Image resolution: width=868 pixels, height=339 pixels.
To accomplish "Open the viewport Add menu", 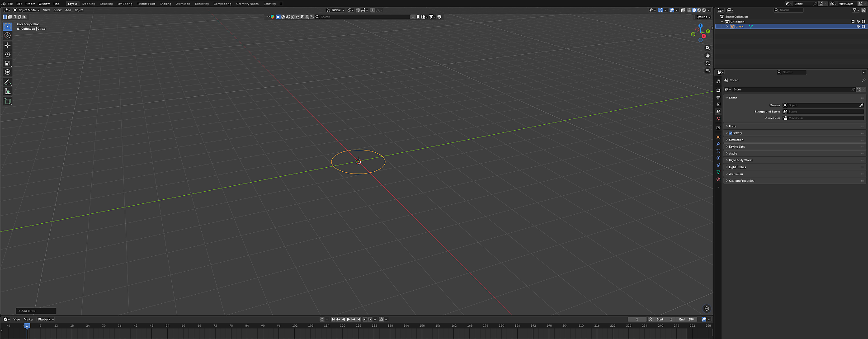I will click(68, 10).
